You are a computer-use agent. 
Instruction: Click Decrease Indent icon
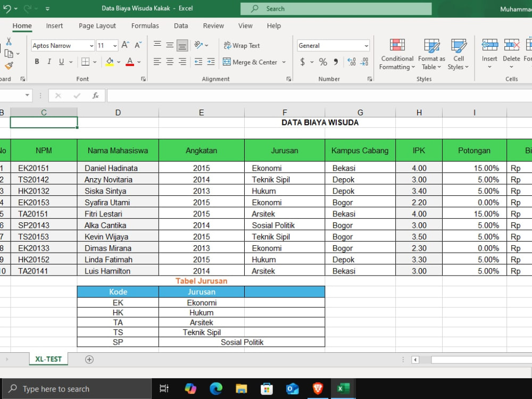tap(198, 62)
